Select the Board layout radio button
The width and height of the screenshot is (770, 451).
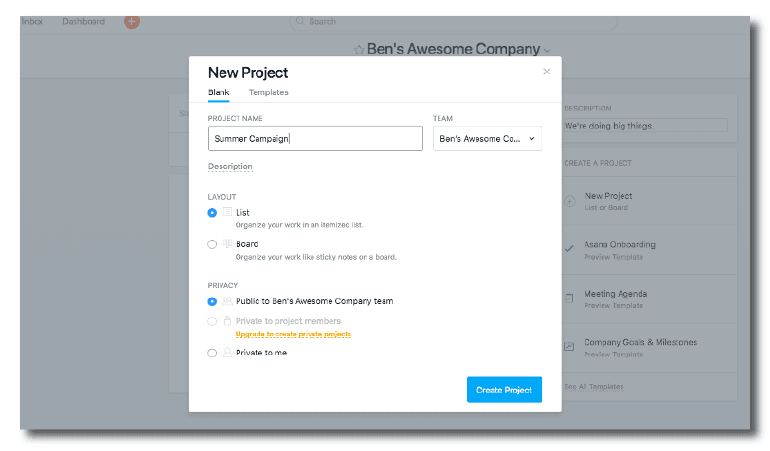click(x=212, y=244)
